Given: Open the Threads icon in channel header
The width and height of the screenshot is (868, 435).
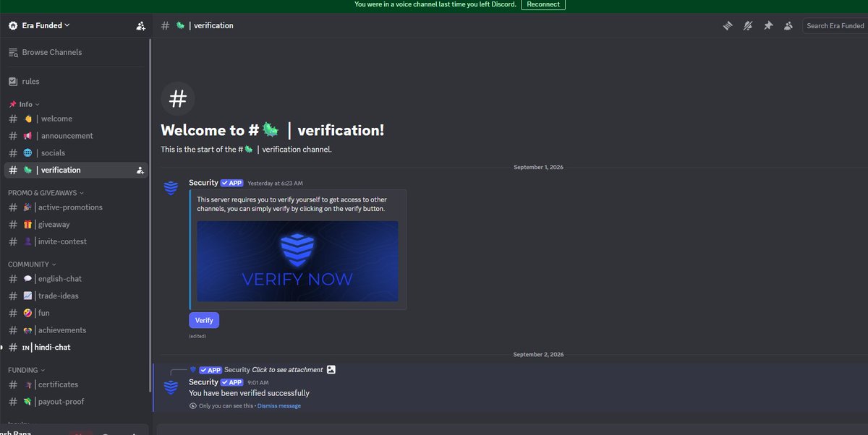Looking at the screenshot, I should [x=728, y=25].
